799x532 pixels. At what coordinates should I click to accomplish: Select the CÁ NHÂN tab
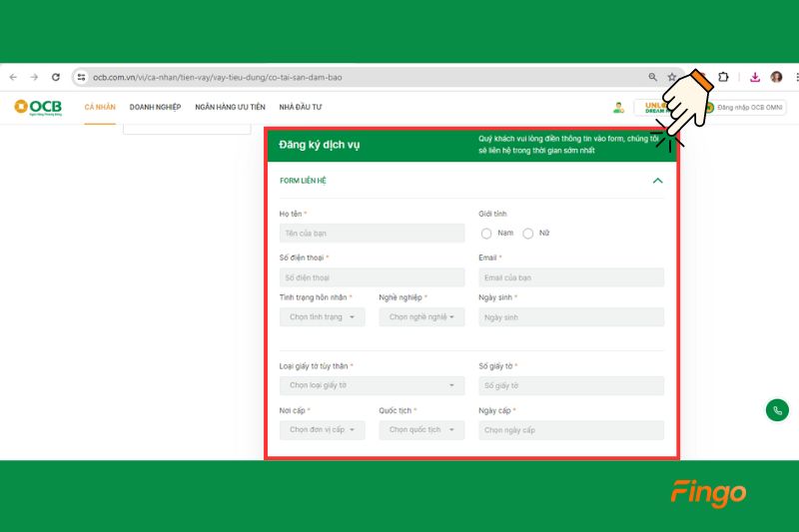click(100, 107)
